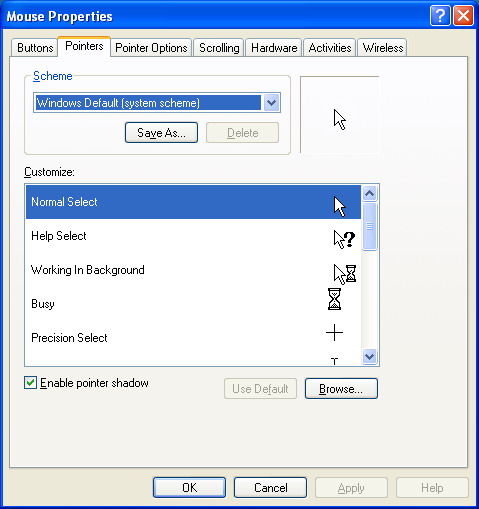The image size is (479, 509).
Task: Click the Windows Default scheme combo box
Action: click(157, 103)
